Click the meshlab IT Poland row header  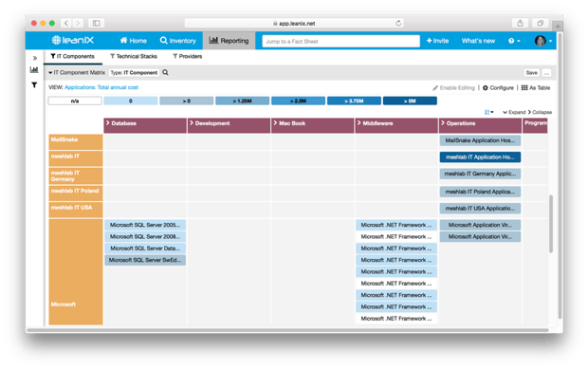pyautogui.click(x=76, y=194)
